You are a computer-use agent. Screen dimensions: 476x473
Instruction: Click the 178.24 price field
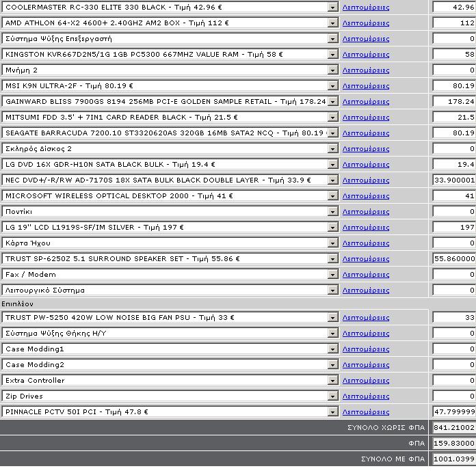tap(454, 102)
